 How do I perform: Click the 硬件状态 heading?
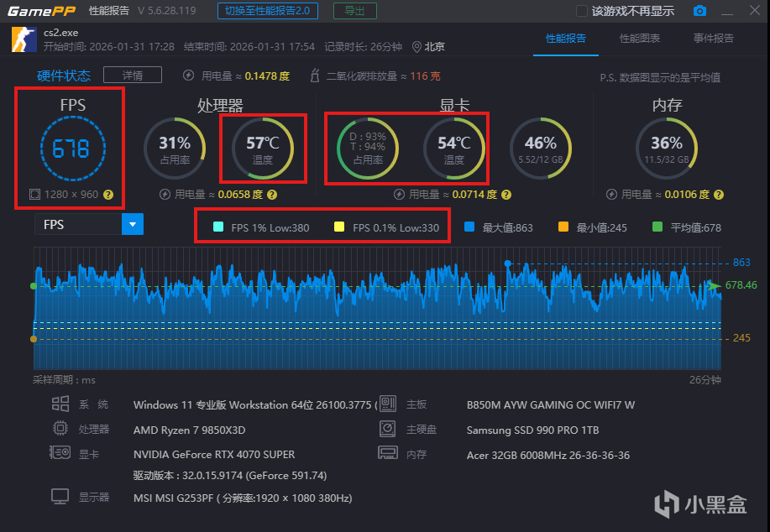click(64, 76)
